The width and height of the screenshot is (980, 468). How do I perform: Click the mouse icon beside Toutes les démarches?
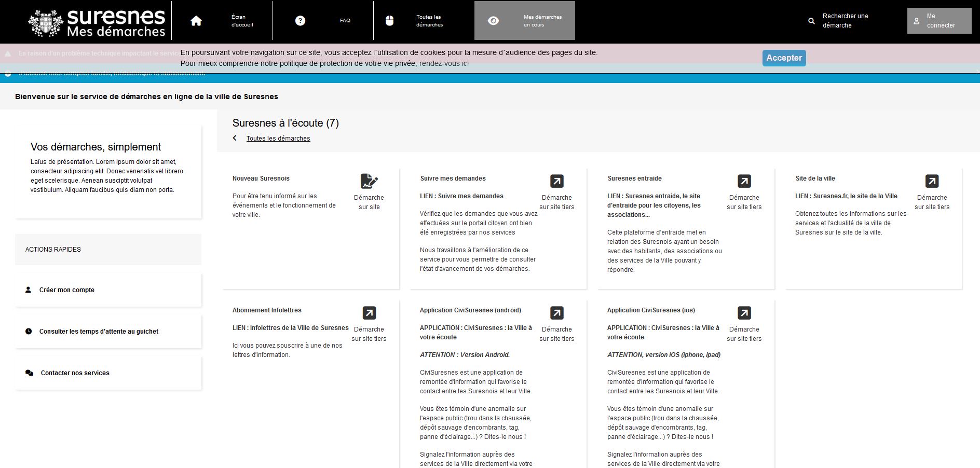[390, 20]
